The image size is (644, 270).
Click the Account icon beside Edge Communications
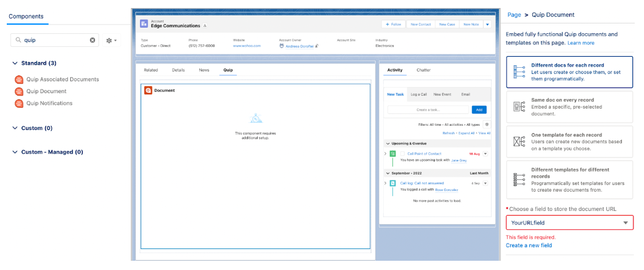[x=144, y=24]
